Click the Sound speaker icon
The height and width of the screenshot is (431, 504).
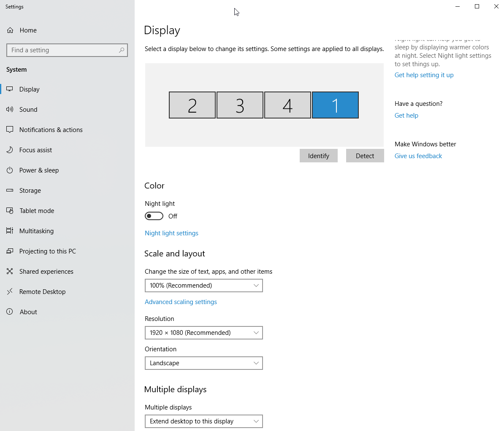10,109
